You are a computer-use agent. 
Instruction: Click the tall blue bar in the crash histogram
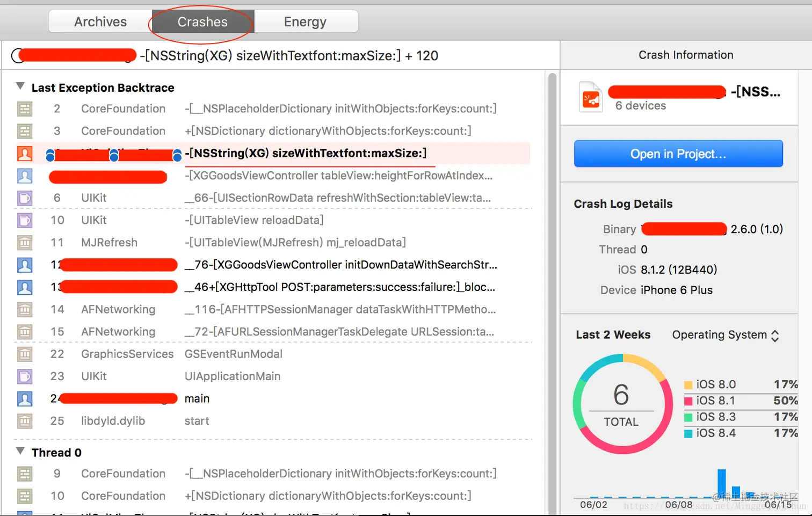point(722,483)
